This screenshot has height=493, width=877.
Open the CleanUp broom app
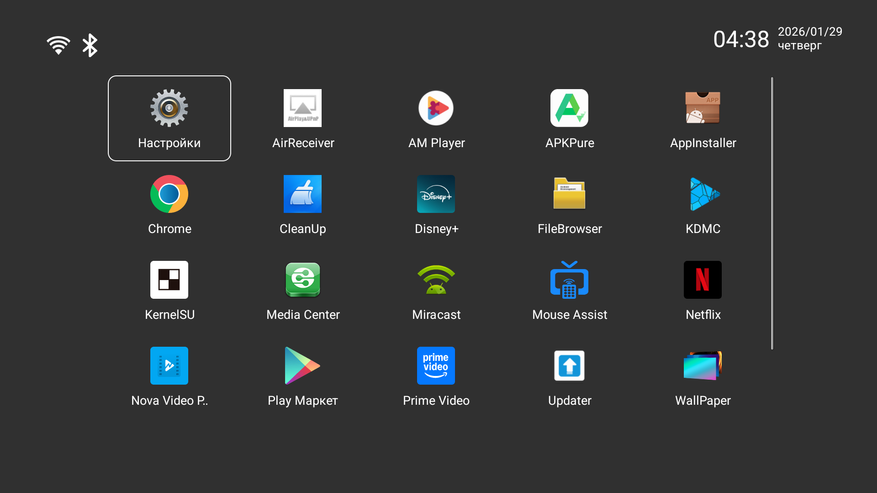click(303, 194)
